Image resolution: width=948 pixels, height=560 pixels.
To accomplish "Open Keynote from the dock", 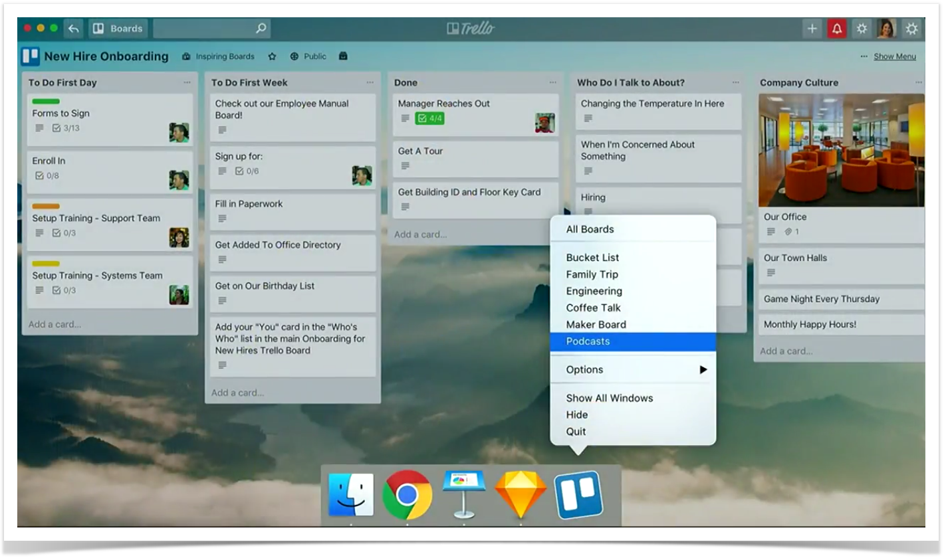I will coord(463,495).
